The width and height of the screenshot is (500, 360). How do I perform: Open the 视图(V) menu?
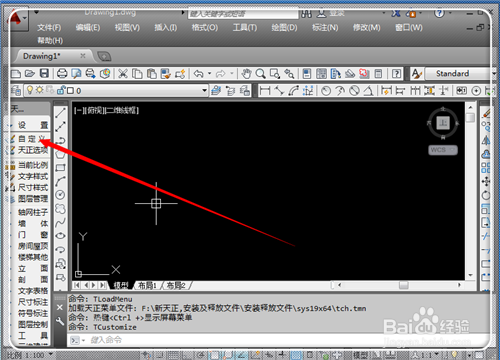coord(127,28)
